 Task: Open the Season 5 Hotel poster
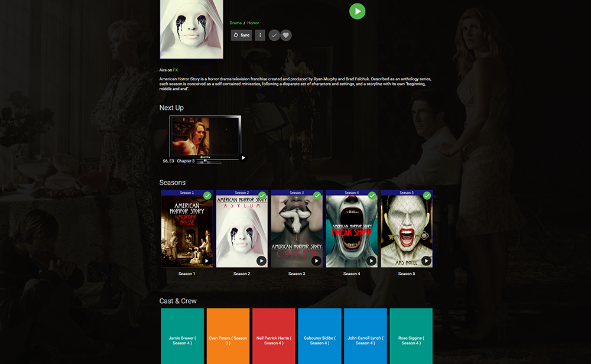pyautogui.click(x=407, y=228)
